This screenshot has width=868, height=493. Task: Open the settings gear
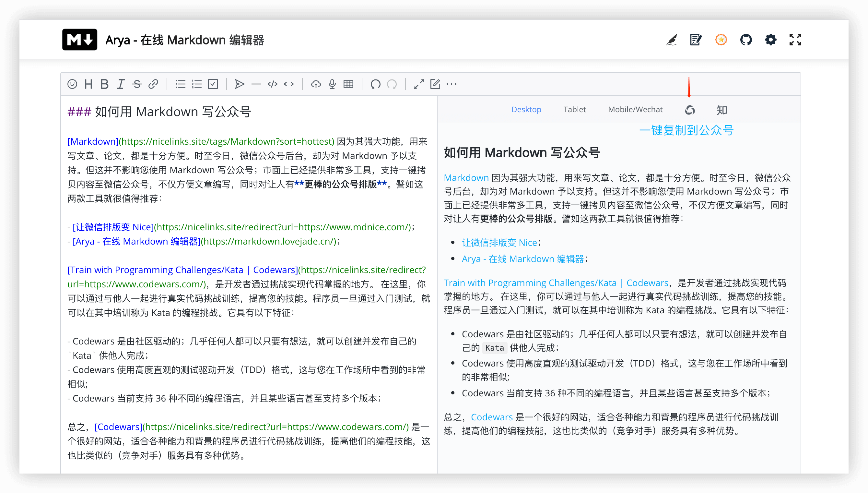[x=771, y=40]
